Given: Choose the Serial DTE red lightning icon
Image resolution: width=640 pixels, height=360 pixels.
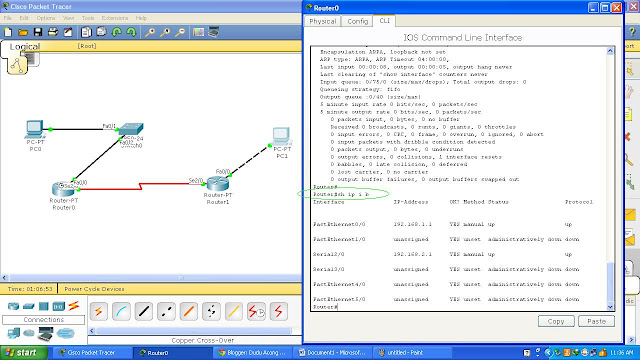Looking at the screenshot, I should pos(279,312).
